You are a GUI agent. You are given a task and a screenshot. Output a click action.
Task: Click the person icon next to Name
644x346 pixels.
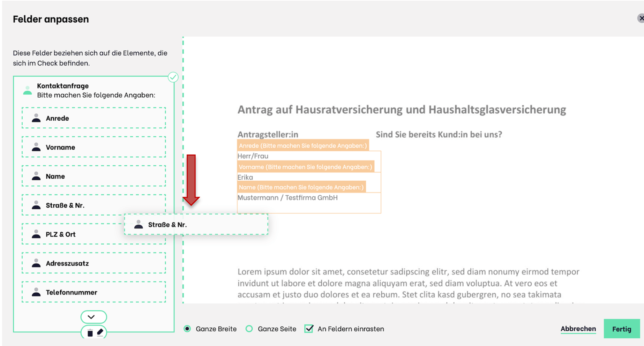[x=36, y=176]
